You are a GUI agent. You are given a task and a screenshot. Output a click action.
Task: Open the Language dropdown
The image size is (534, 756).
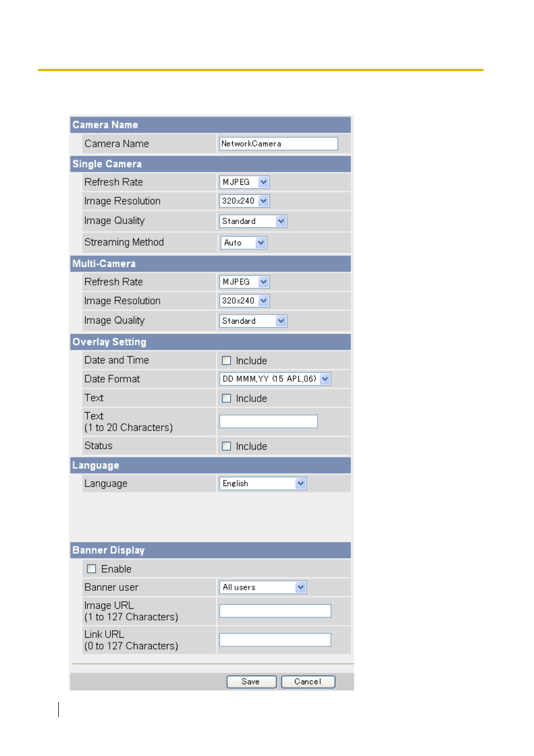tap(263, 483)
